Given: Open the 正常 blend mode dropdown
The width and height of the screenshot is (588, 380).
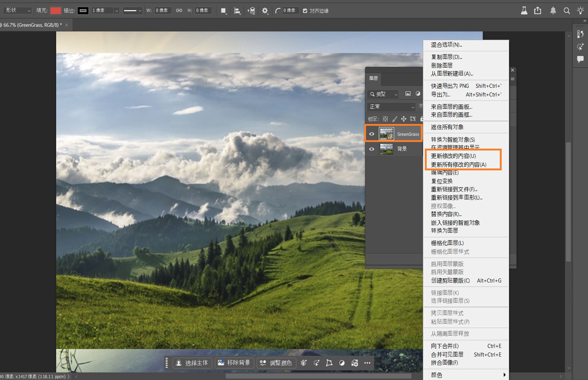Looking at the screenshot, I should point(392,107).
